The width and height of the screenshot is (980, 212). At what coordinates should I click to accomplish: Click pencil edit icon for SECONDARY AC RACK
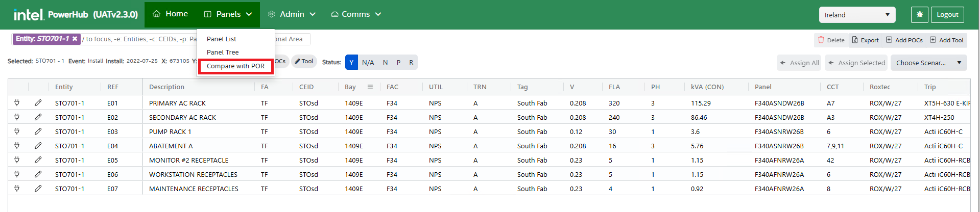[38, 117]
